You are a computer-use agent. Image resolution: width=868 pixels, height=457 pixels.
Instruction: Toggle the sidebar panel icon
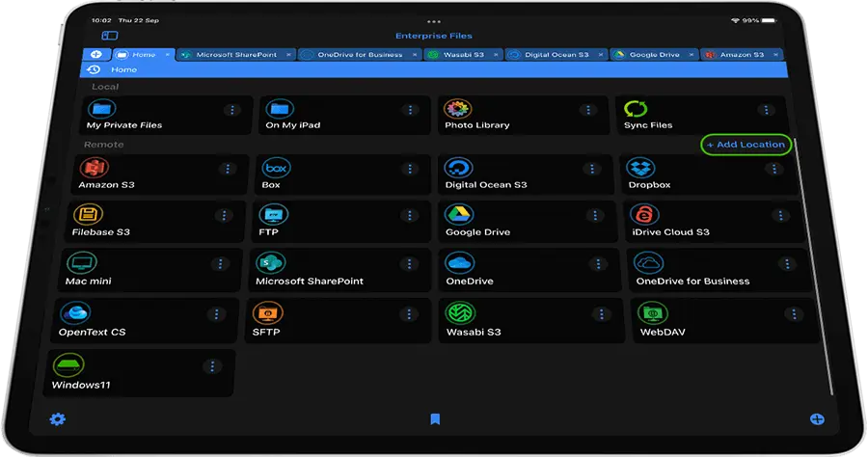point(109,36)
